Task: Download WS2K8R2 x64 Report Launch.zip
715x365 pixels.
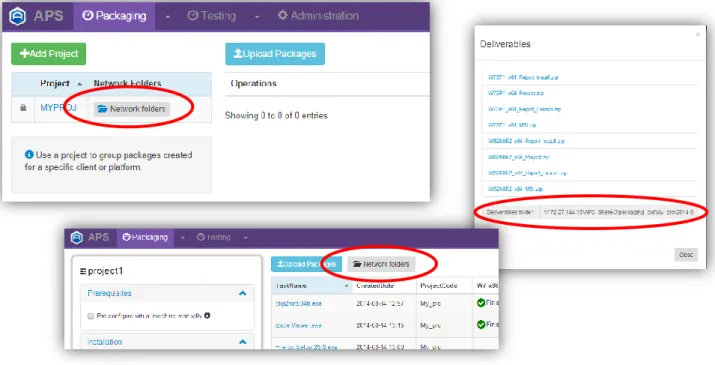Action: click(528, 173)
